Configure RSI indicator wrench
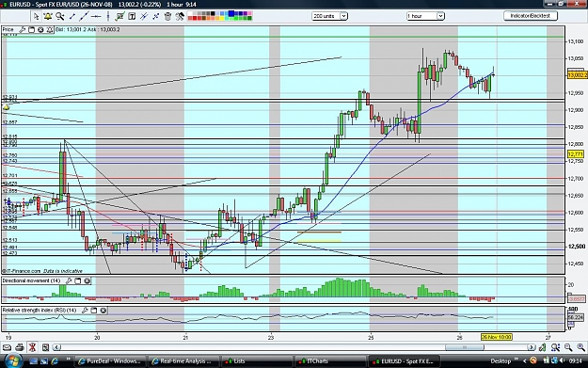The image size is (588, 368). (85, 311)
